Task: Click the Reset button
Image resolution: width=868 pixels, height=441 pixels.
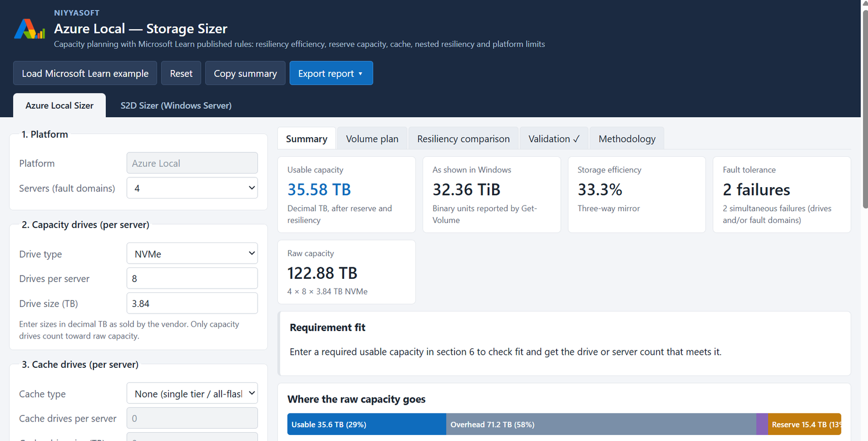Action: (x=181, y=73)
